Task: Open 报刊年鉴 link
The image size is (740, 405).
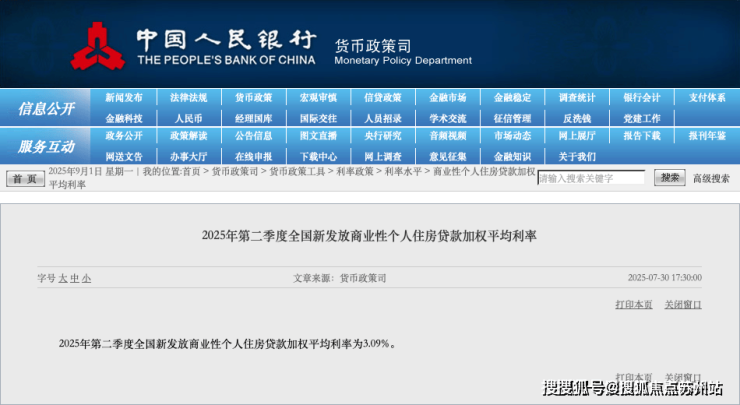Action: coord(707,136)
